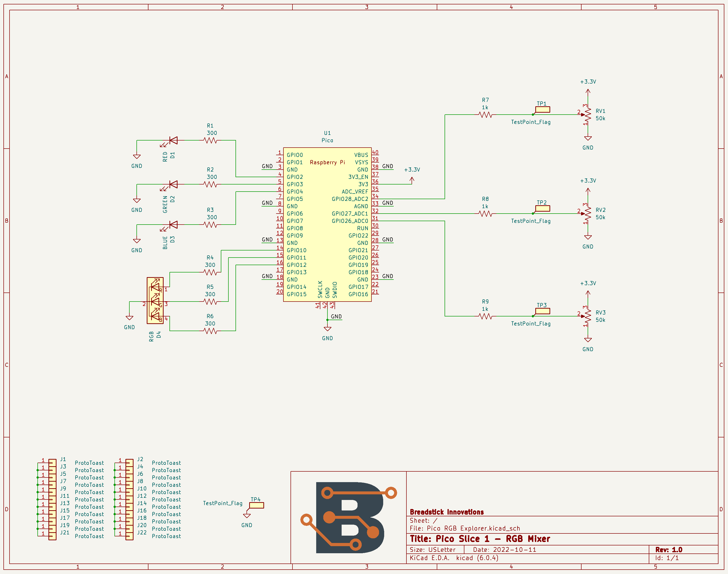Select potentiometer RV1 symbol
728x574 pixels.
[588, 115]
